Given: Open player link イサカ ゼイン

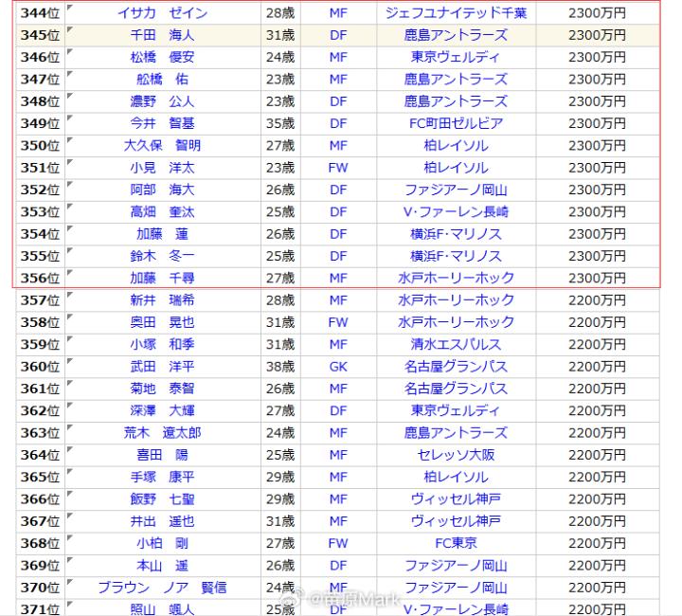Looking at the screenshot, I should click(162, 13).
